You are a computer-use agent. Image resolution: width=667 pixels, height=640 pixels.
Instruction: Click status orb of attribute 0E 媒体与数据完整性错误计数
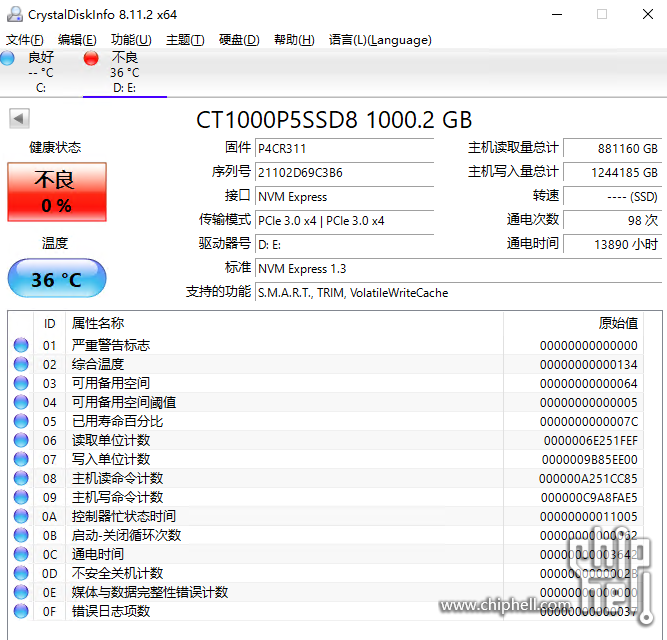(21, 592)
